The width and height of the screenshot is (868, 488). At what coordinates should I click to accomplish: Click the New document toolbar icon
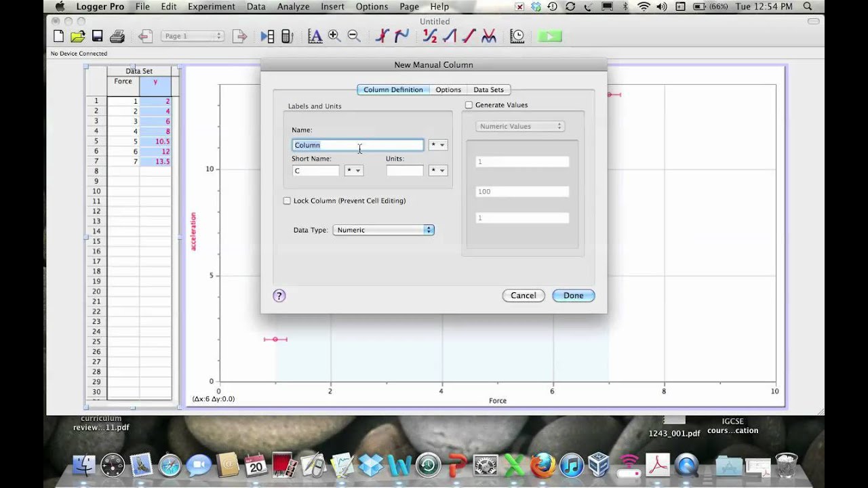pos(58,37)
